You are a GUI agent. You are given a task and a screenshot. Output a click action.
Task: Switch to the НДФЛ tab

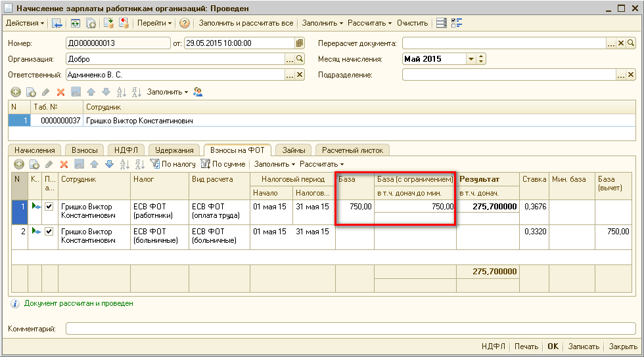(126, 150)
